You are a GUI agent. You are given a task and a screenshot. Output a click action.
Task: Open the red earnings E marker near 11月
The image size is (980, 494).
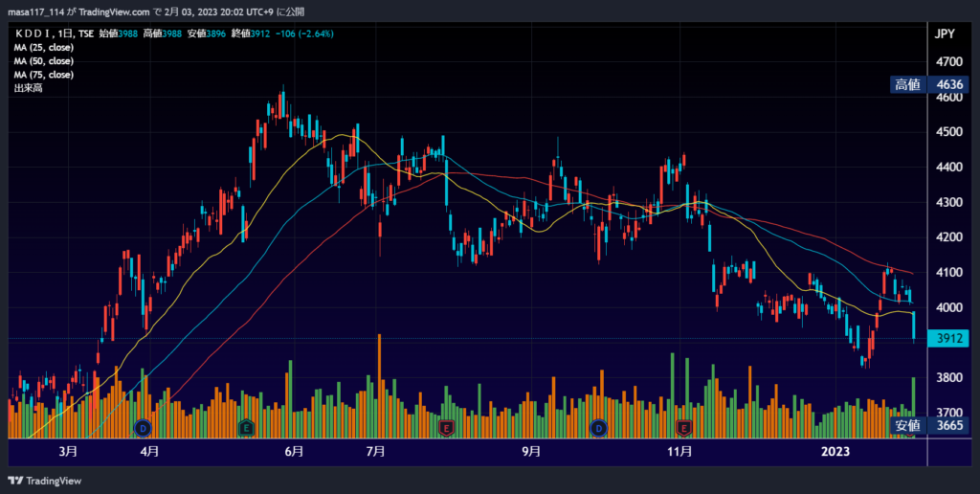pyautogui.click(x=683, y=428)
